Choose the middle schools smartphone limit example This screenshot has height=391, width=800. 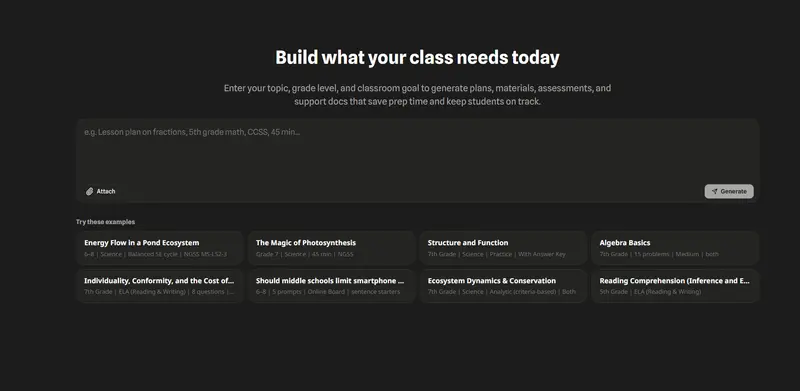[x=332, y=286]
